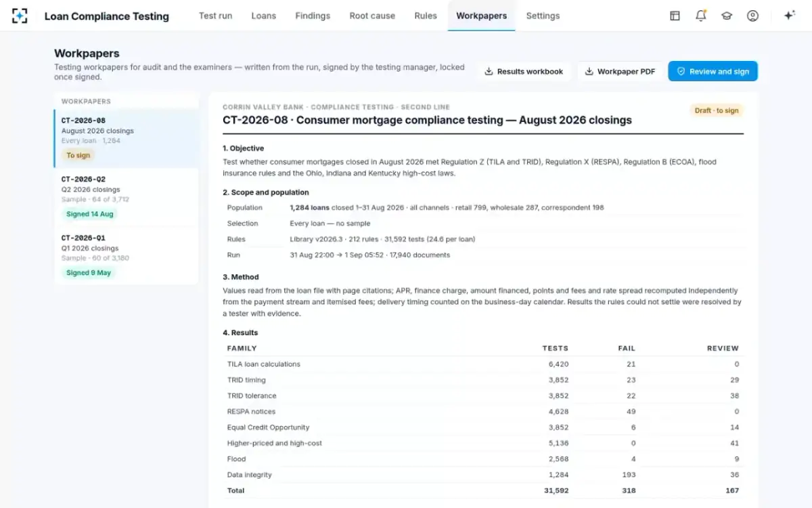Click the 4. Results section heading

[x=240, y=333]
